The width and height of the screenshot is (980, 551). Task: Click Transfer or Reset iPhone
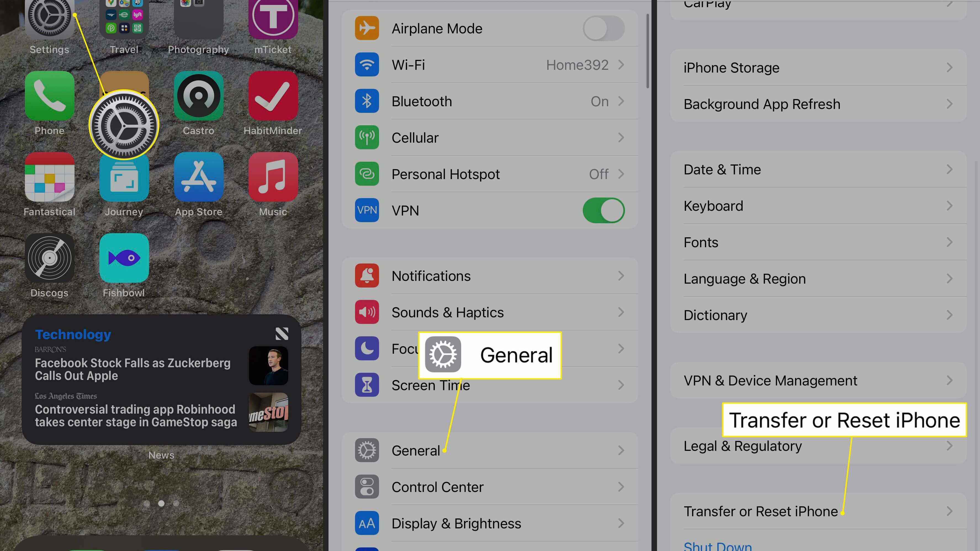click(x=761, y=511)
